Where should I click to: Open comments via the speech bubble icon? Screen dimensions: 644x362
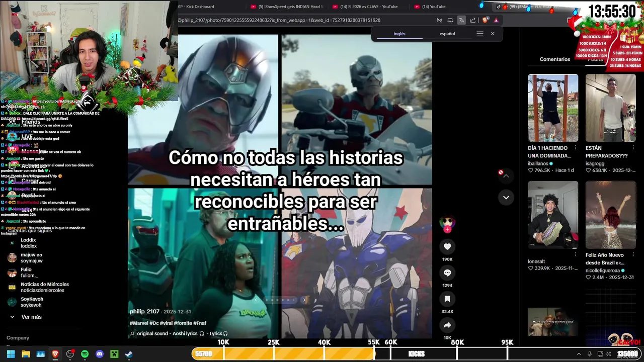click(x=447, y=273)
